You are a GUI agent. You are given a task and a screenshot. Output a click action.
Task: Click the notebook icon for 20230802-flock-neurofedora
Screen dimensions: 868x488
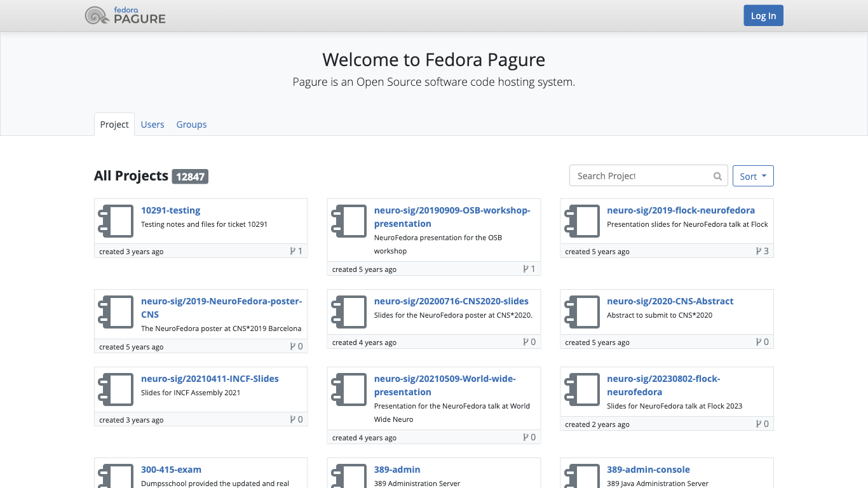pyautogui.click(x=582, y=390)
